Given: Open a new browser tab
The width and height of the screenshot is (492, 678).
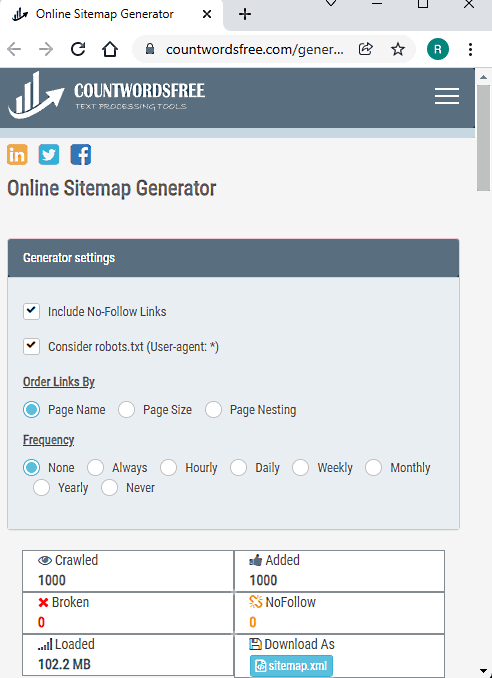Looking at the screenshot, I should point(245,14).
